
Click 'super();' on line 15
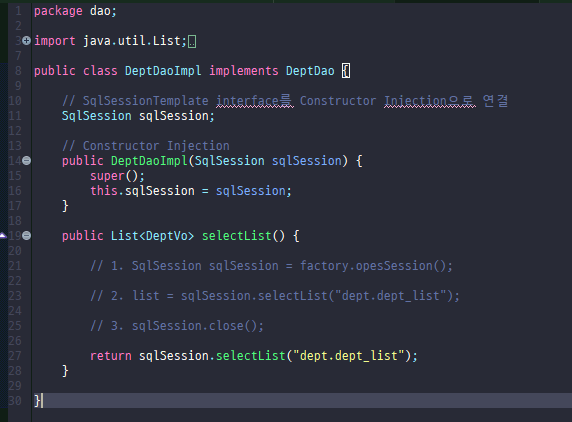(117, 176)
